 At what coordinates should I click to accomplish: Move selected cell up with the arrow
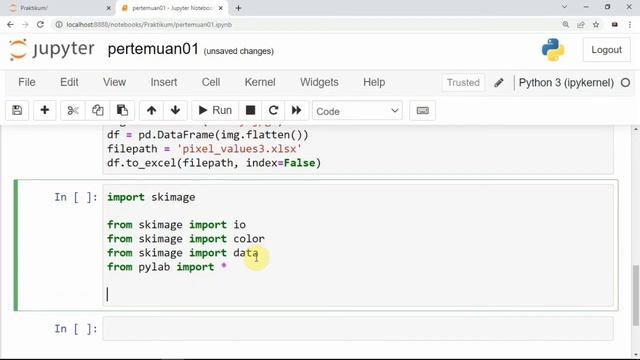click(x=151, y=111)
